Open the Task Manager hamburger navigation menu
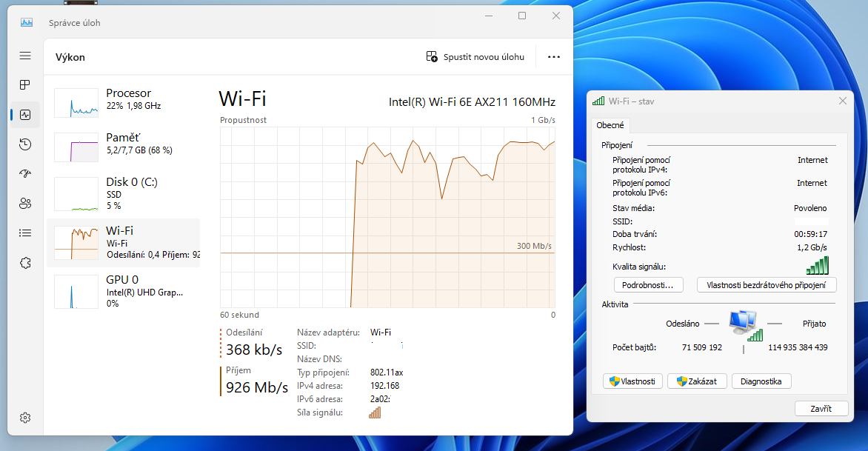Viewport: 868px width, 451px height. (25, 56)
